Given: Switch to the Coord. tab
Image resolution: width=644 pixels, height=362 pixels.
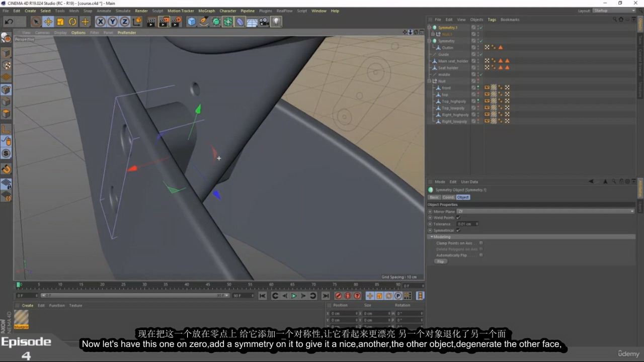Looking at the screenshot, I should click(448, 197).
